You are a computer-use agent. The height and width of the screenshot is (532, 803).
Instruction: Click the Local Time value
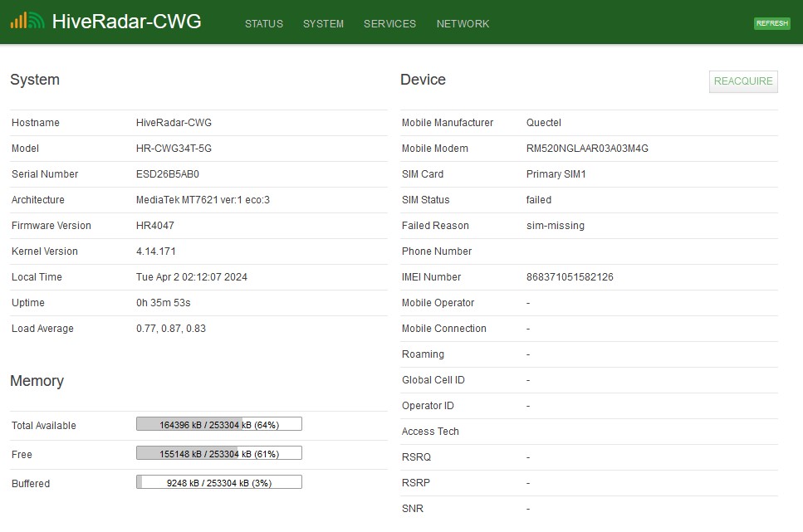[191, 276]
